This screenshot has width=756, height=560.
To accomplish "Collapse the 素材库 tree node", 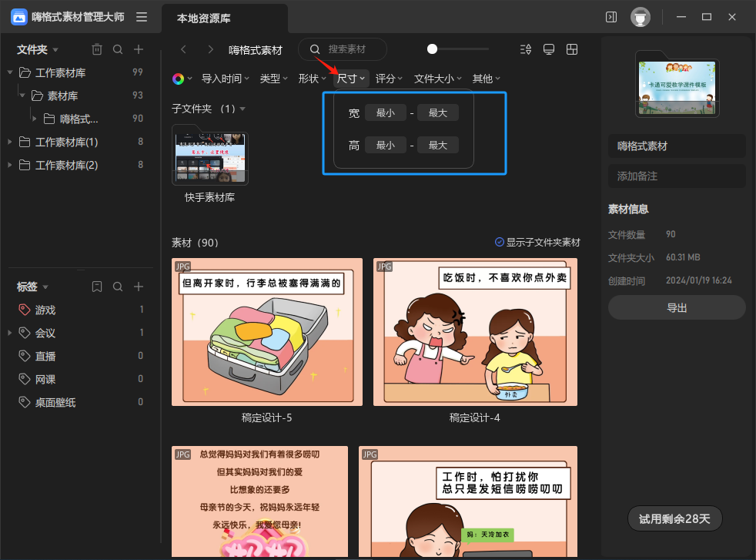I will pos(22,96).
